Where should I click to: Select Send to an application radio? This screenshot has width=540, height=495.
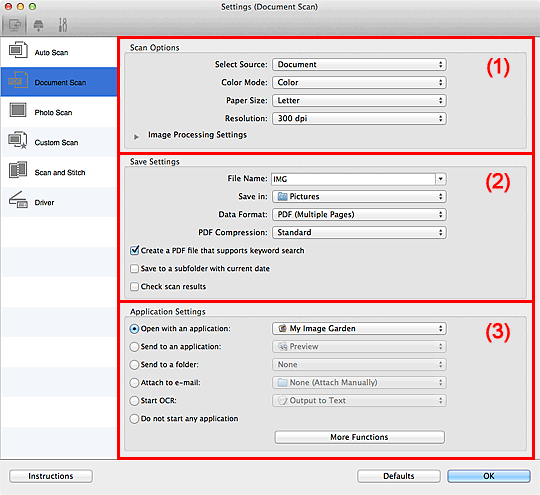[x=134, y=347]
